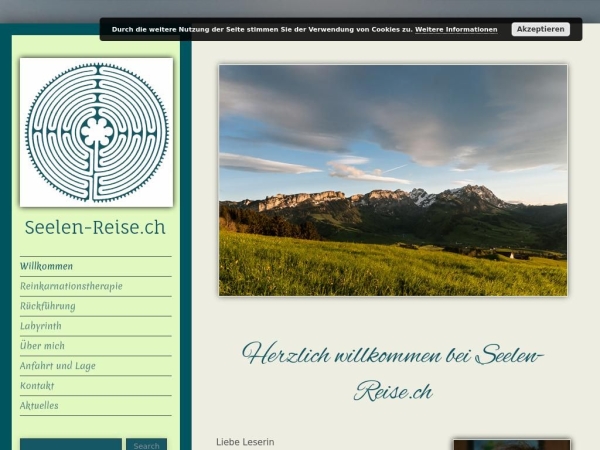Accept cookies with the Akzeptieren button
Image resolution: width=600 pixels, height=450 pixels.
coord(540,29)
